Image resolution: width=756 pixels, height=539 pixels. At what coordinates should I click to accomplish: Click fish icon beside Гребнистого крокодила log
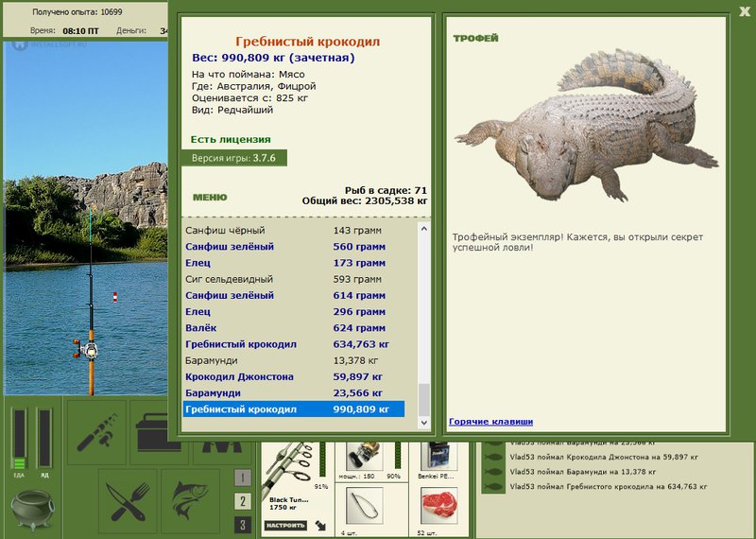(493, 487)
